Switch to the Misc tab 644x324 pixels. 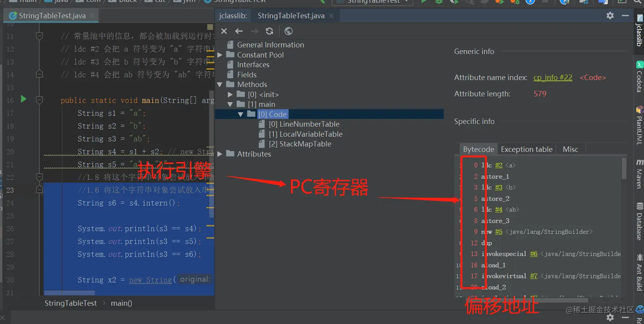click(570, 149)
